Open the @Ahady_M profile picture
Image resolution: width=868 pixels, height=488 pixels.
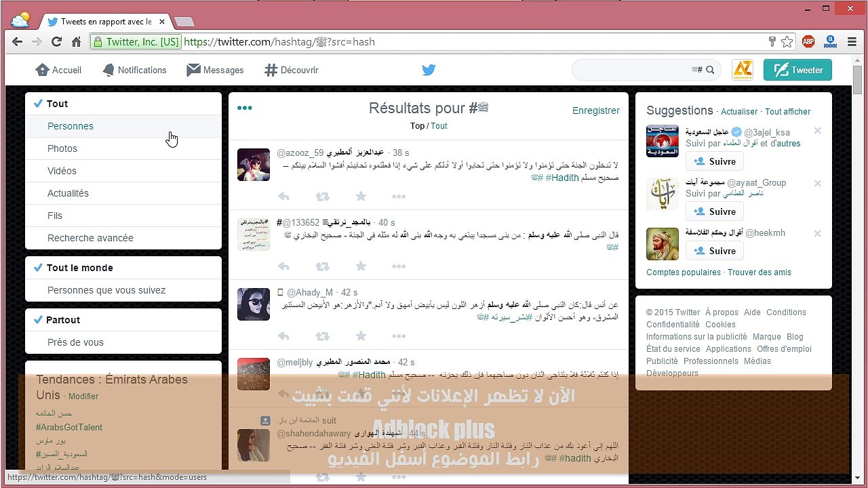click(254, 304)
